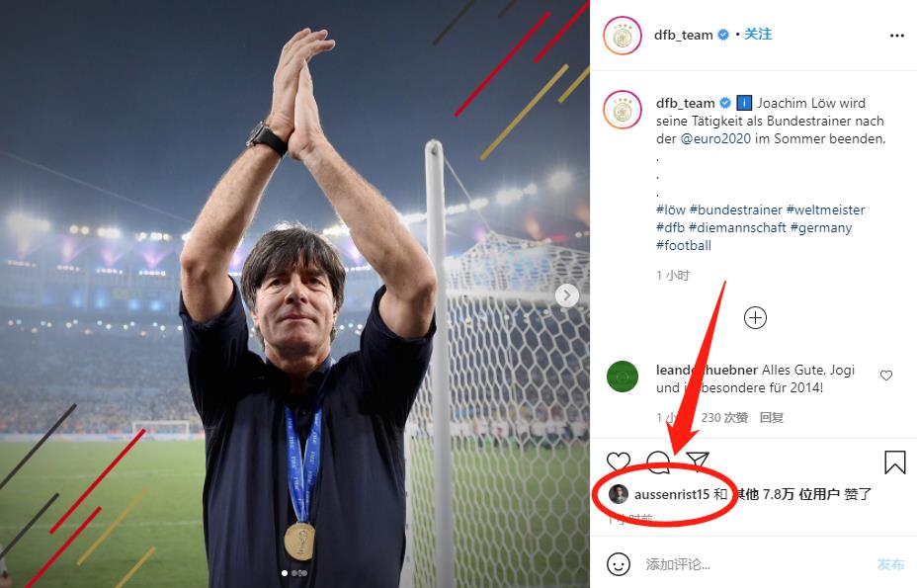Open aussenrist15 liker profile
The height and width of the screenshot is (588, 917).
(x=671, y=494)
